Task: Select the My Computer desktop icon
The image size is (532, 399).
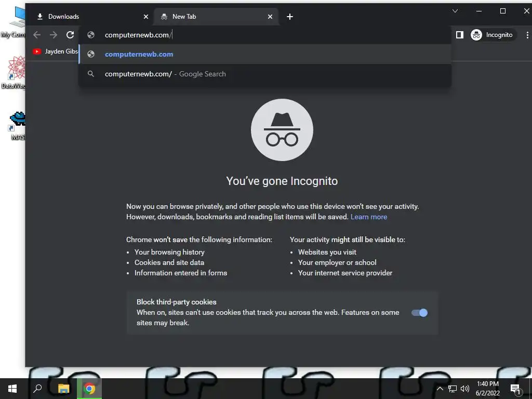Action: [14, 22]
